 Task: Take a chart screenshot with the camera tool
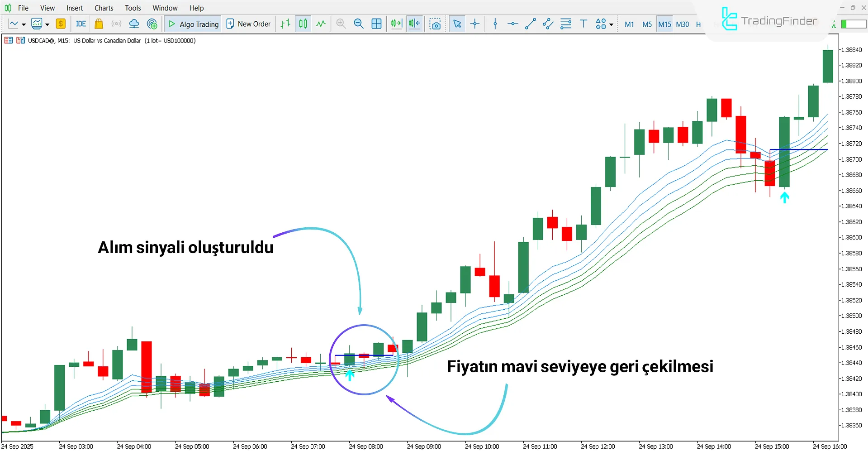pos(435,24)
